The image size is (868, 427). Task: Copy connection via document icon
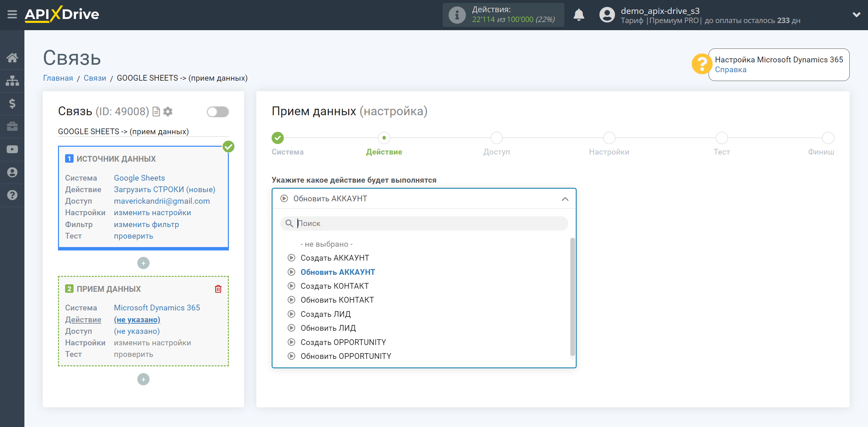pos(156,111)
